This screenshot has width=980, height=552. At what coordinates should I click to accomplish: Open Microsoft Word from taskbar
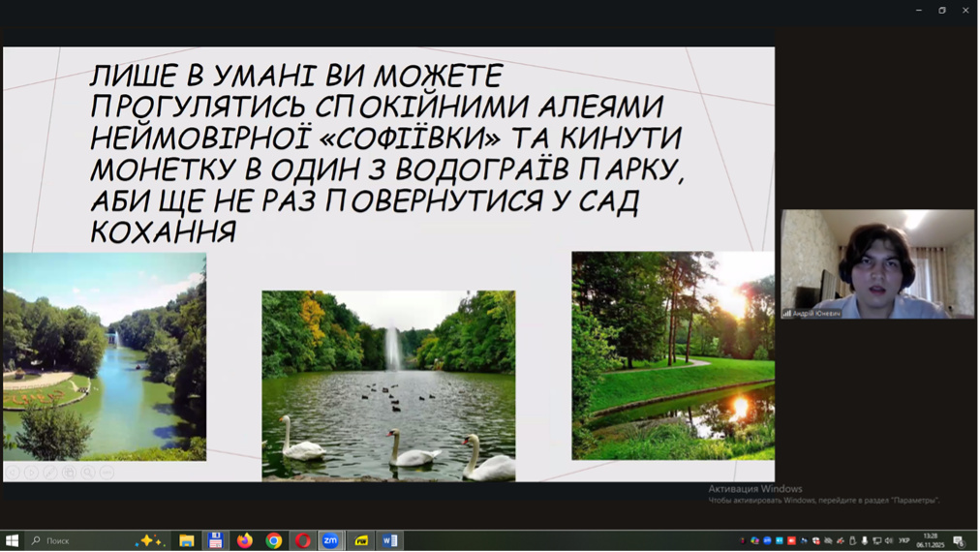(x=389, y=540)
